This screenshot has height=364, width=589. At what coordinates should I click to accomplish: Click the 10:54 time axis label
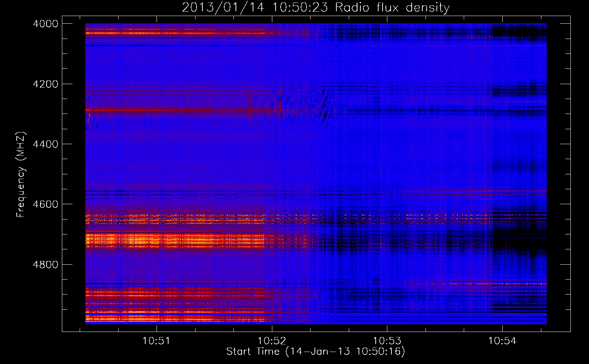tap(502, 341)
